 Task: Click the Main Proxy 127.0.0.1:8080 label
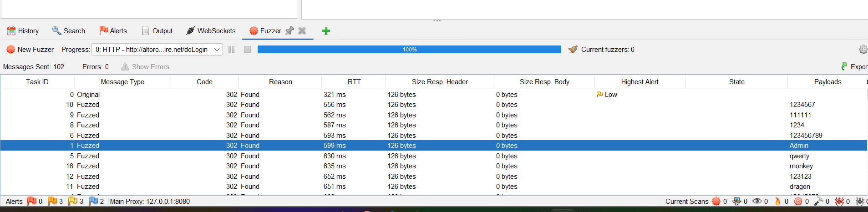point(150,202)
